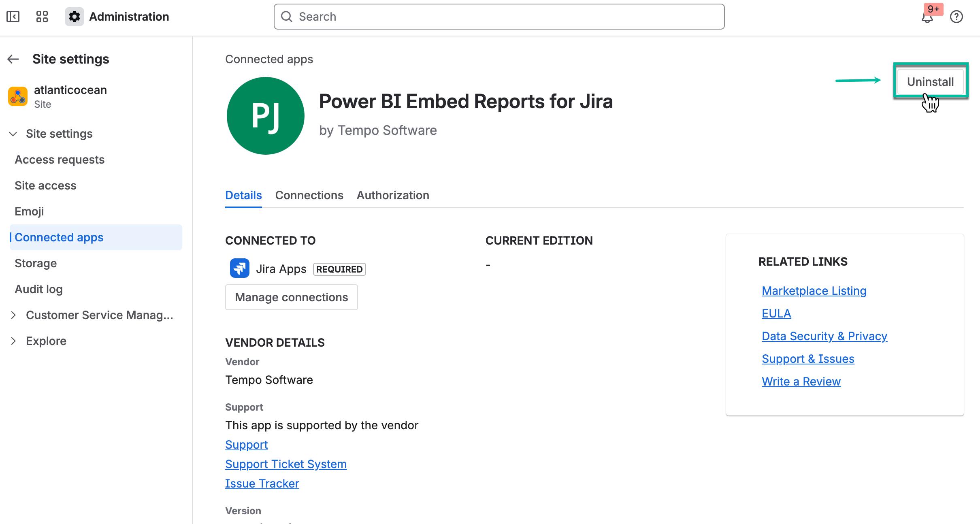
Task: Collapse the sidebar panel icon
Action: tap(13, 17)
